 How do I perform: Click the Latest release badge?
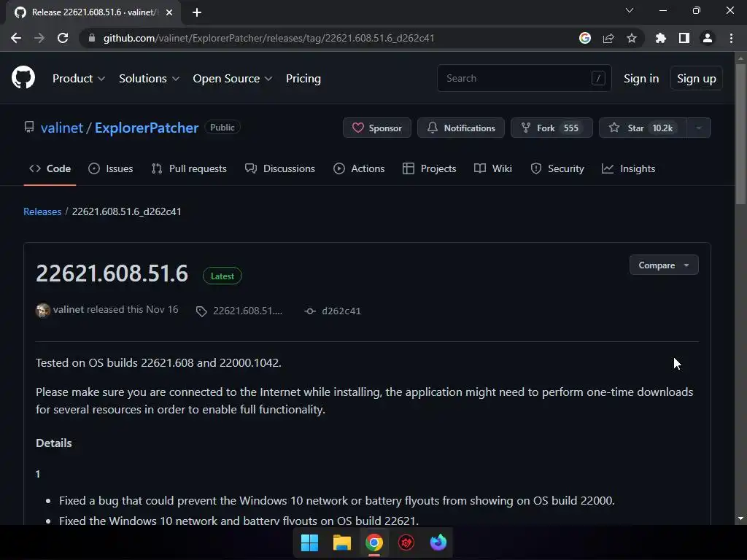(222, 276)
